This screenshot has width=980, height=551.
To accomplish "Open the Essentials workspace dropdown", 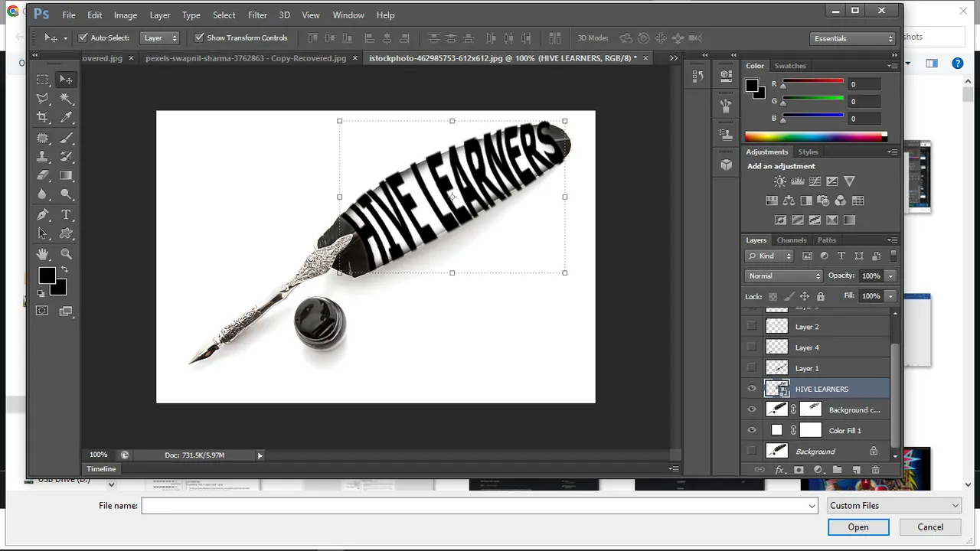I will [x=853, y=38].
